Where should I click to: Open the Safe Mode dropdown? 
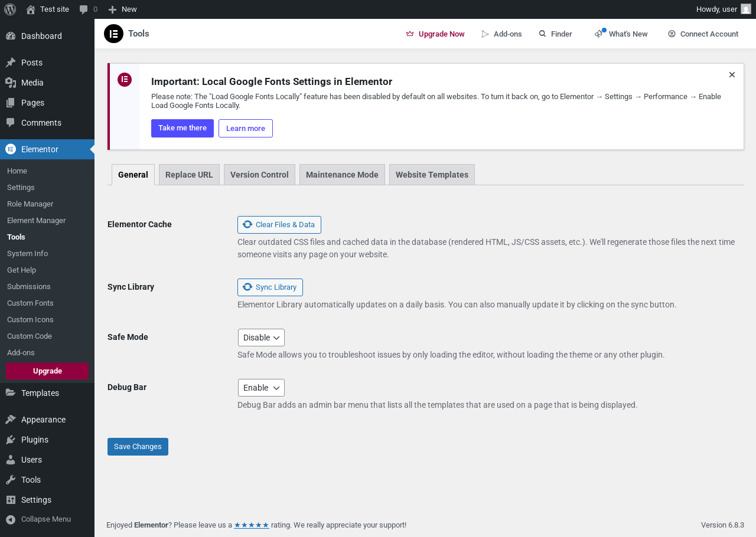pyautogui.click(x=261, y=338)
